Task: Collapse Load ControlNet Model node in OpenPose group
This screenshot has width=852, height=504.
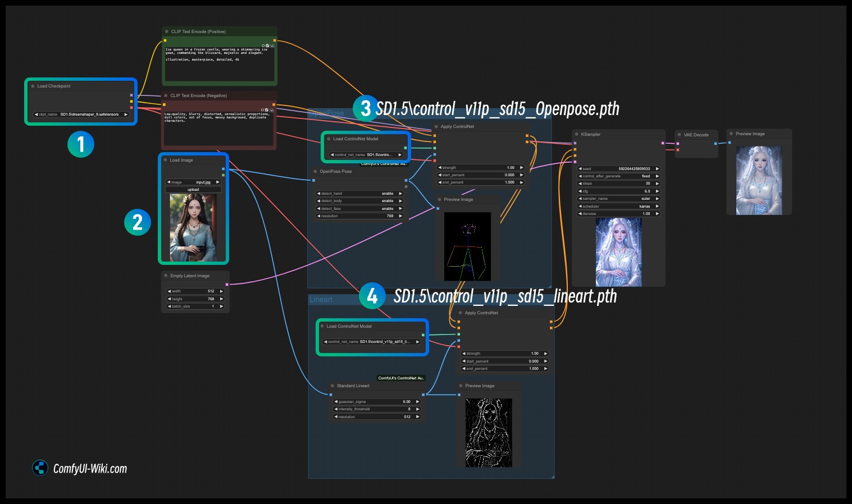Action: pos(329,139)
